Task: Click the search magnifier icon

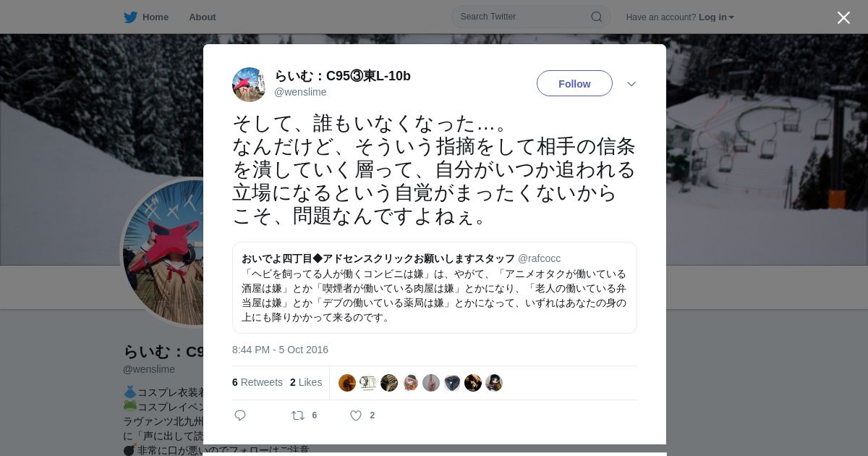Action: [x=597, y=17]
